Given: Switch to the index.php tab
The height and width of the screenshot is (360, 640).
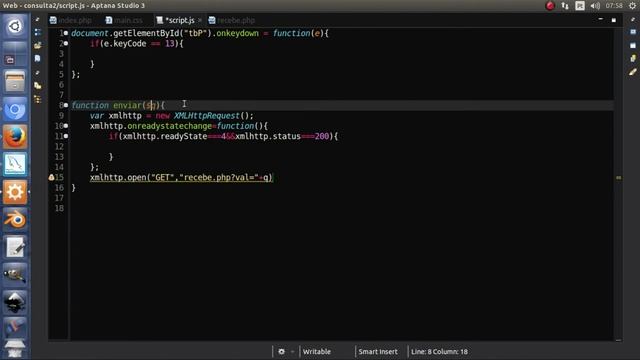Looking at the screenshot, I should (71, 20).
